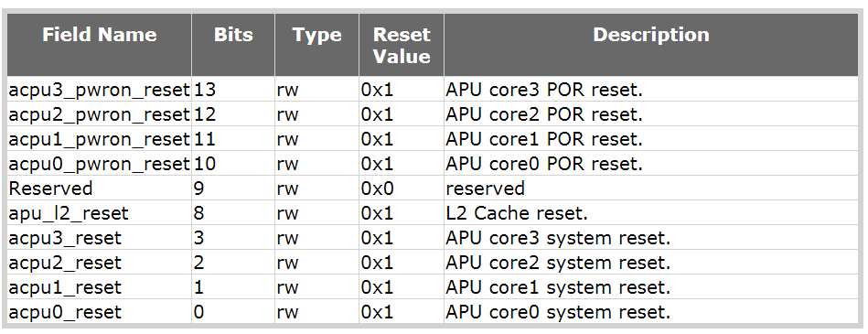Click the Description column header
Screen dimensions: 868x334
point(651,45)
